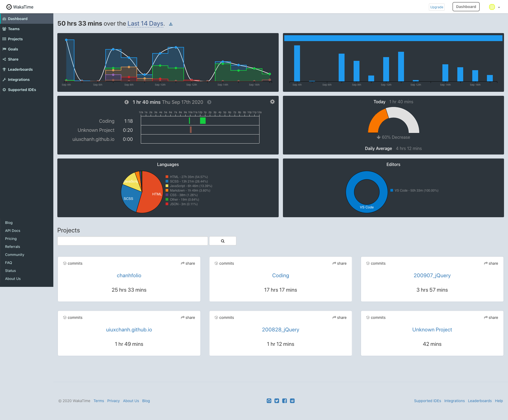
Task: Open the Dashboard sidebar item
Action: 27,19
